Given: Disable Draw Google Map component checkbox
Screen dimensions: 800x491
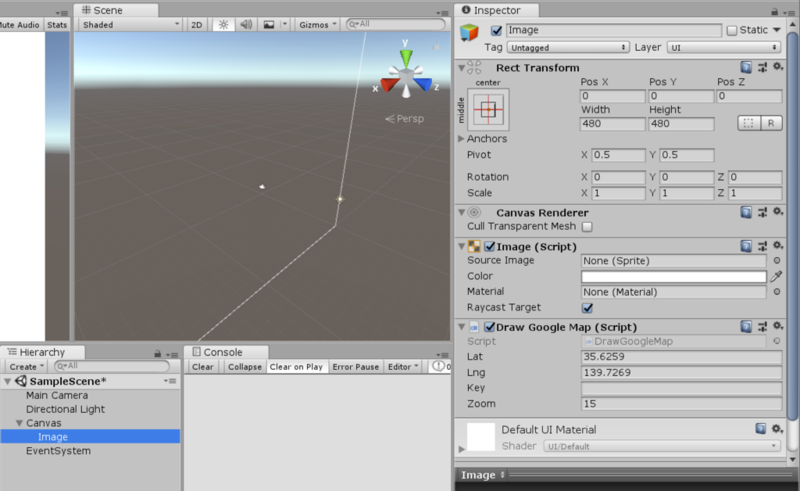Looking at the screenshot, I should pyautogui.click(x=490, y=327).
